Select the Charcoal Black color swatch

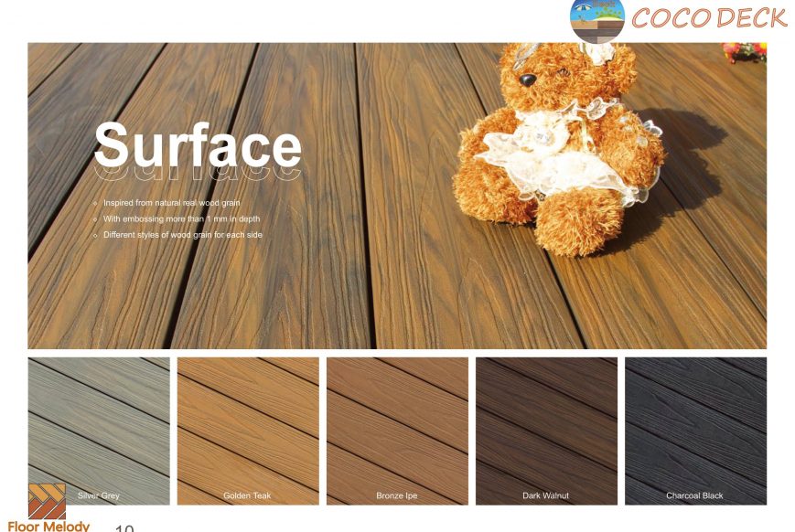tap(695, 431)
